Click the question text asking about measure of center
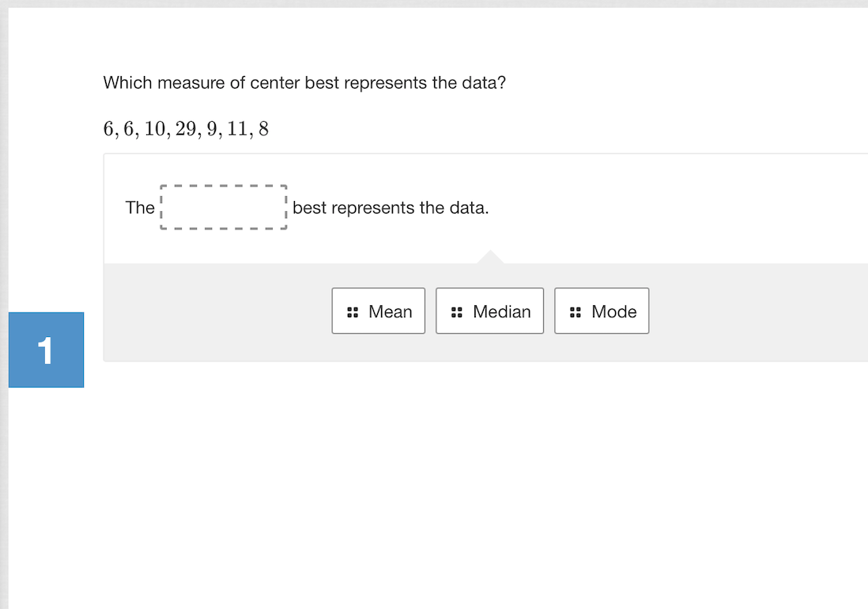The height and width of the screenshot is (609, 868). (305, 82)
